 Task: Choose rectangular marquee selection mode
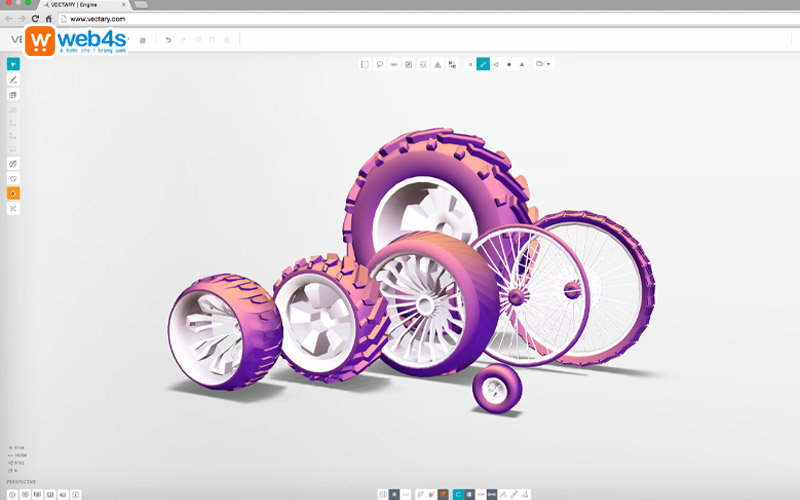tap(365, 64)
